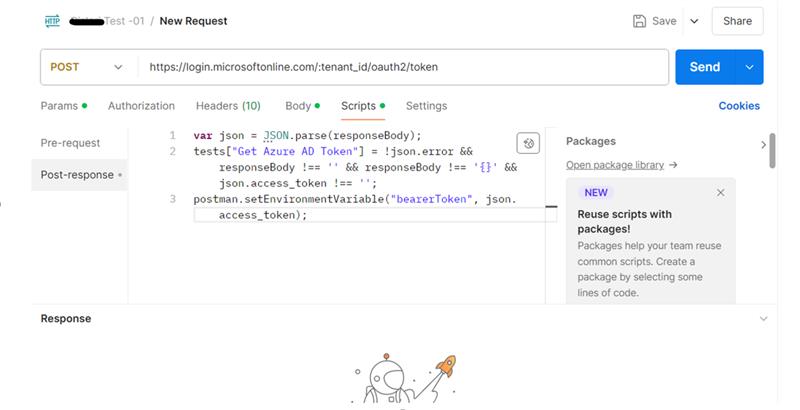Viewport: 800px width, 410px height.
Task: Click the request URL input field
Action: click(x=403, y=67)
